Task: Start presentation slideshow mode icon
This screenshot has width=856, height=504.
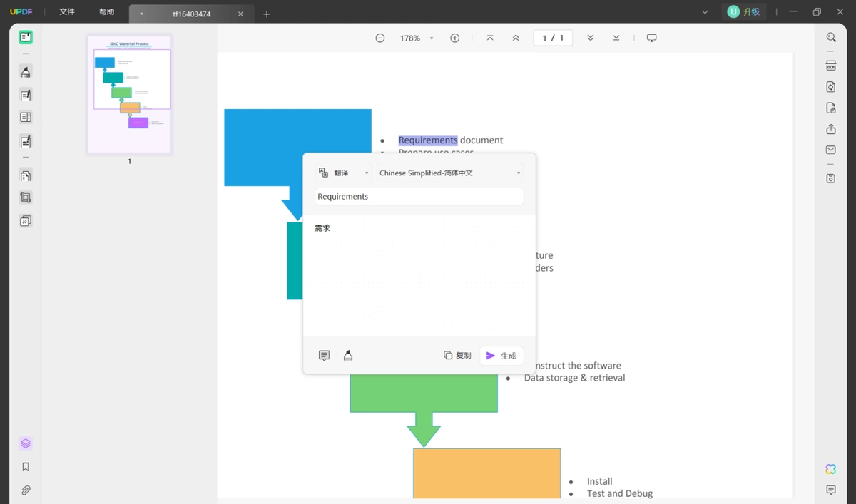Action: click(651, 38)
